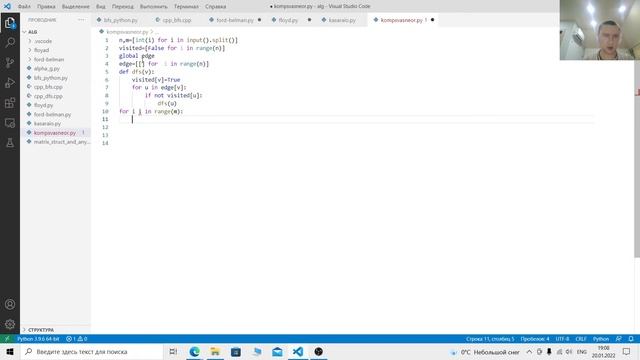Open Mail app from taskbar
Image resolution: width=640 pixels, height=360 pixels.
pyautogui.click(x=277, y=351)
